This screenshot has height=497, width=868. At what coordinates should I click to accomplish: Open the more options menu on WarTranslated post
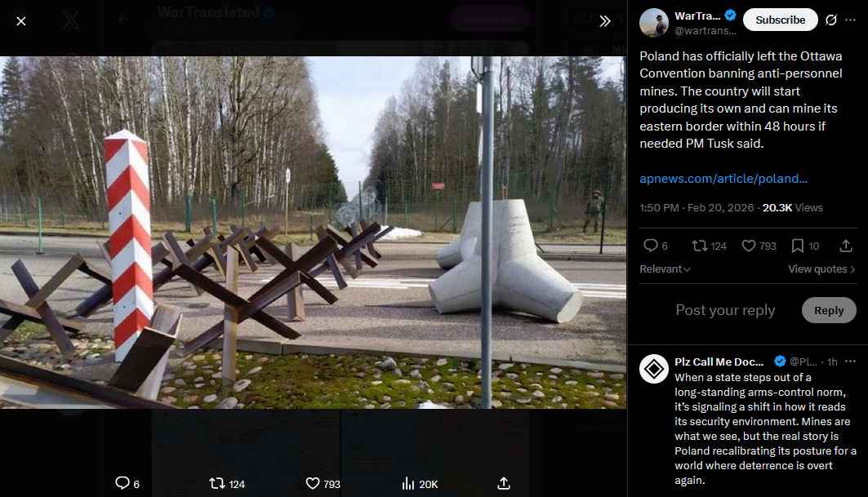coord(850,20)
